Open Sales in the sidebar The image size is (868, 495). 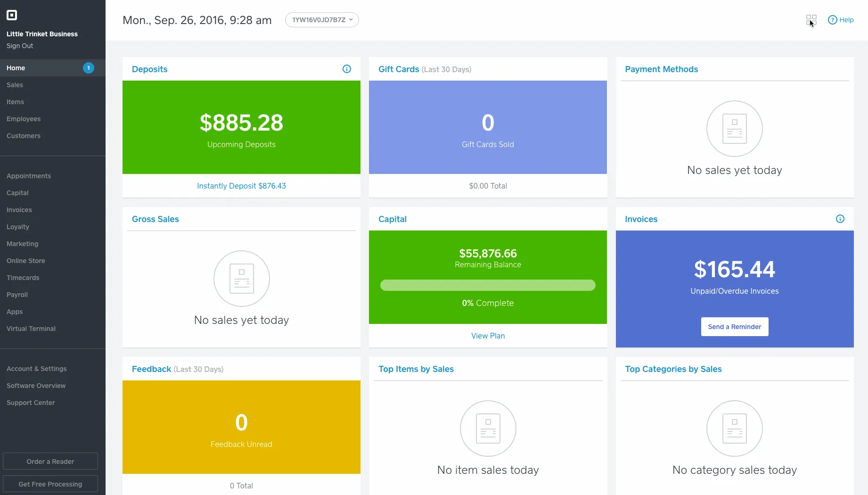53,85
